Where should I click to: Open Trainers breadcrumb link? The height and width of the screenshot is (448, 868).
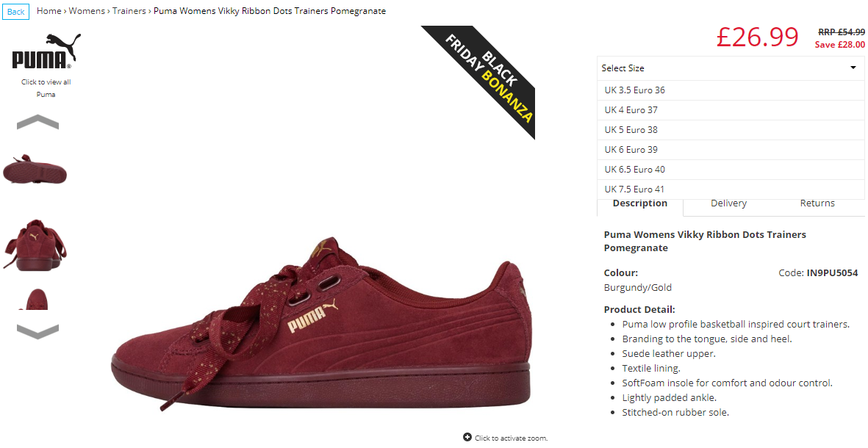129,11
